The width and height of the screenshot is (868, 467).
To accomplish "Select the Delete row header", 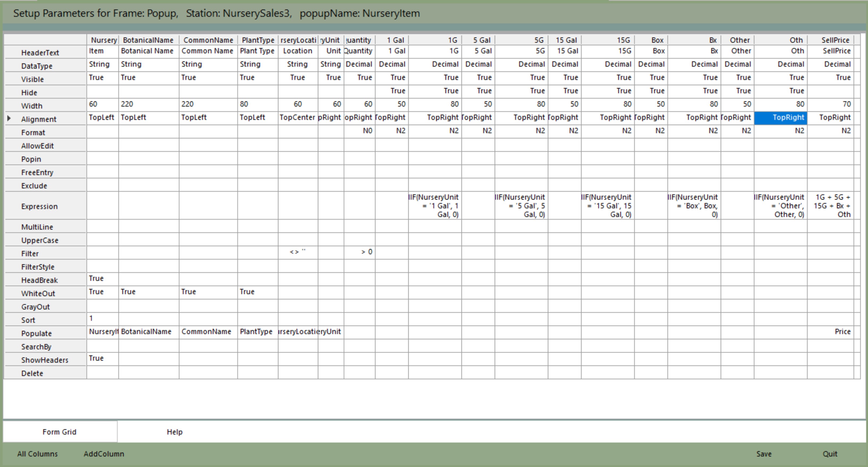I will tap(32, 373).
